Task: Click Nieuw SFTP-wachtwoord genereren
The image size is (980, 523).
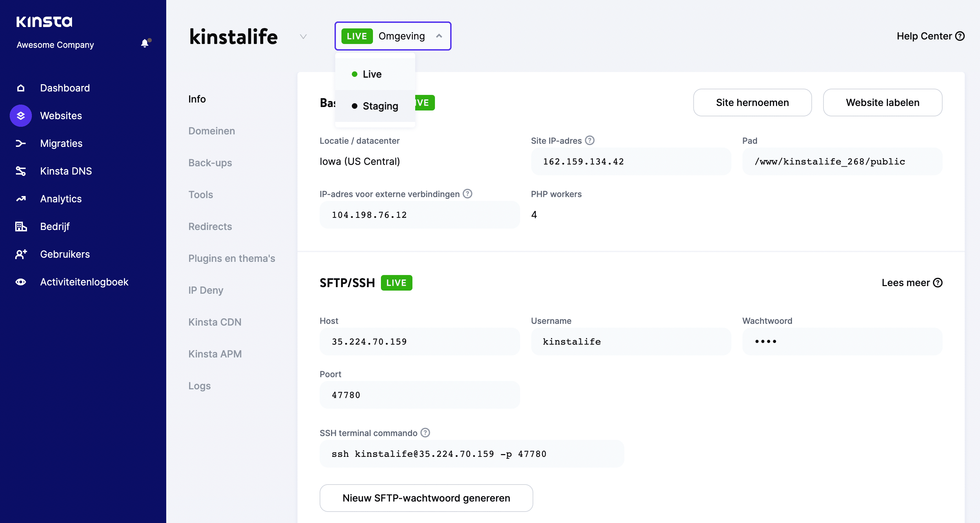Action: pos(426,498)
